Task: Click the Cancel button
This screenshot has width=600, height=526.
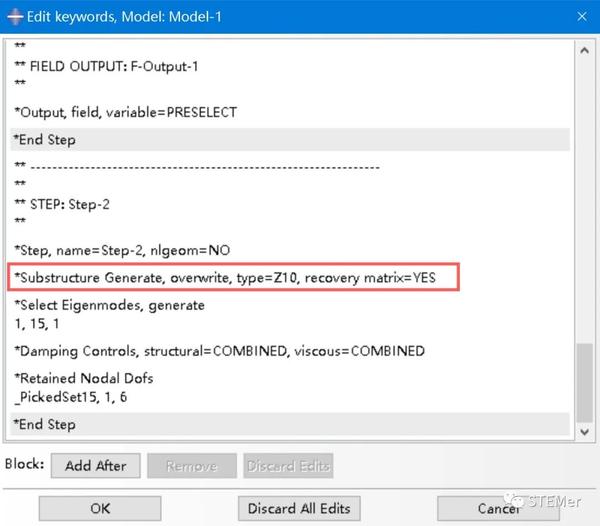Action: tap(498, 508)
